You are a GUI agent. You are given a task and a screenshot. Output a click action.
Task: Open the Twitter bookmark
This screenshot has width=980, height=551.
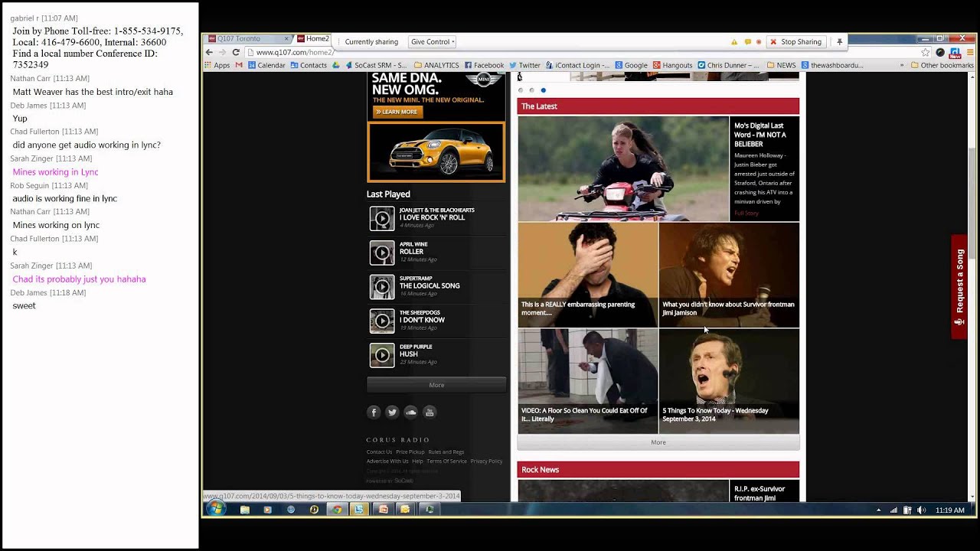[x=524, y=65]
